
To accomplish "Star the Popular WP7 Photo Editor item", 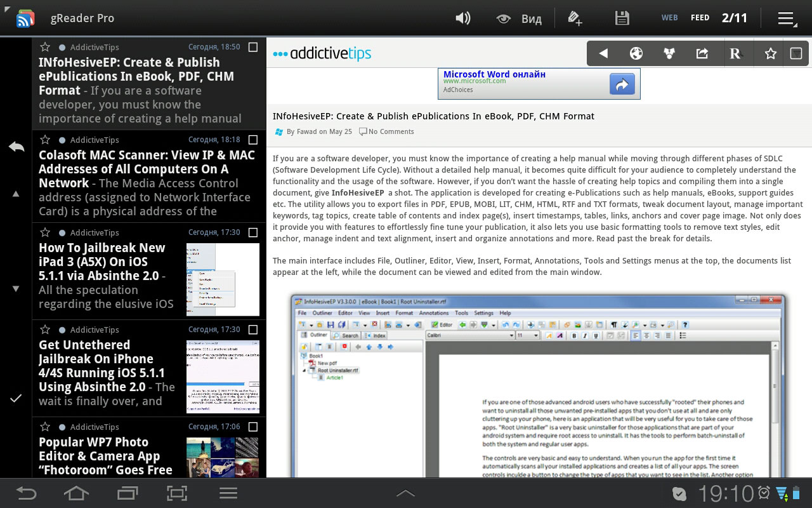I will point(45,427).
